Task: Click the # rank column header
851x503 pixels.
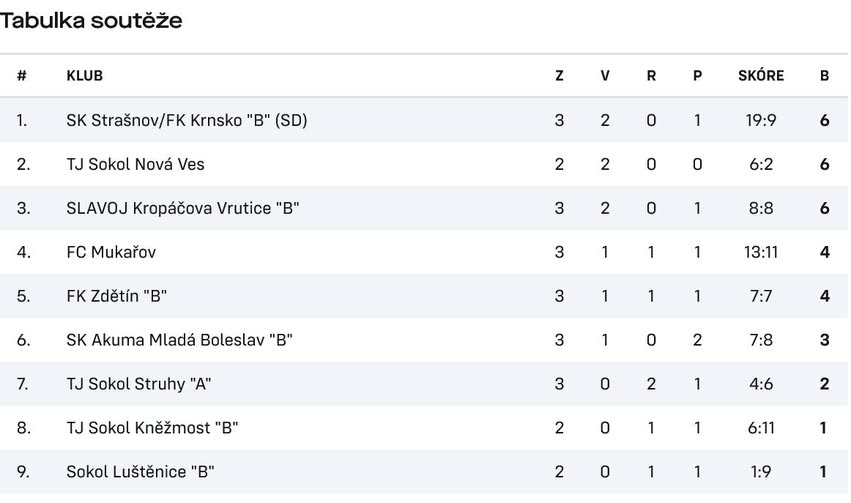Action: point(22,76)
